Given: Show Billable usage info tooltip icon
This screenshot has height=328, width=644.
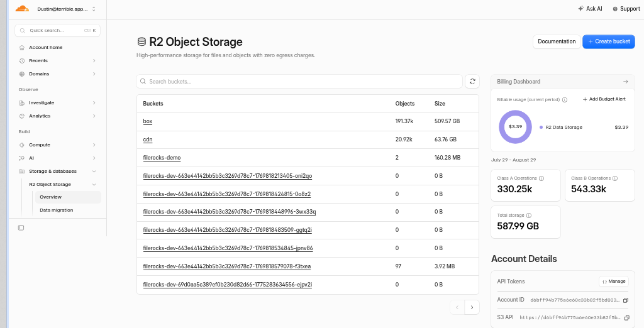Looking at the screenshot, I should tap(565, 100).
